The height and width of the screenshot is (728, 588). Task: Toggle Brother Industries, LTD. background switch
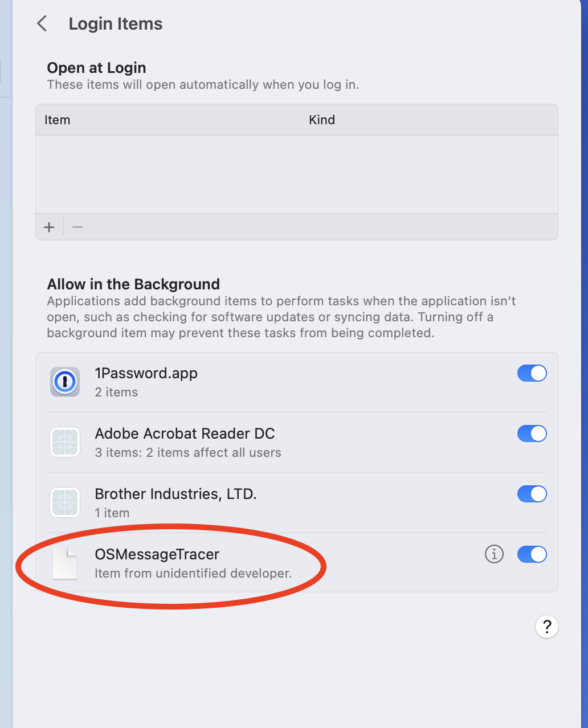point(532,494)
